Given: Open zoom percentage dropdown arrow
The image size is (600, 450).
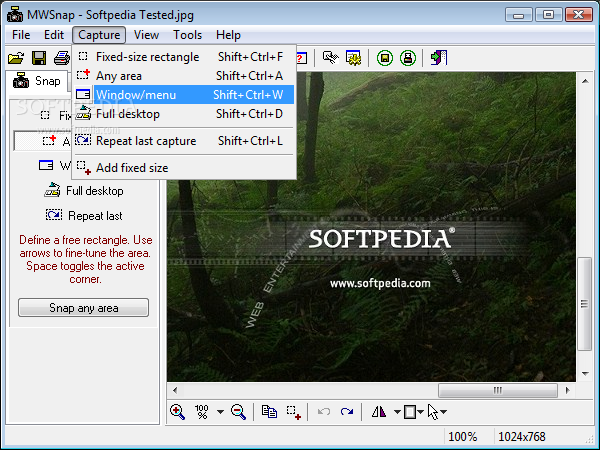Looking at the screenshot, I should tap(220, 412).
